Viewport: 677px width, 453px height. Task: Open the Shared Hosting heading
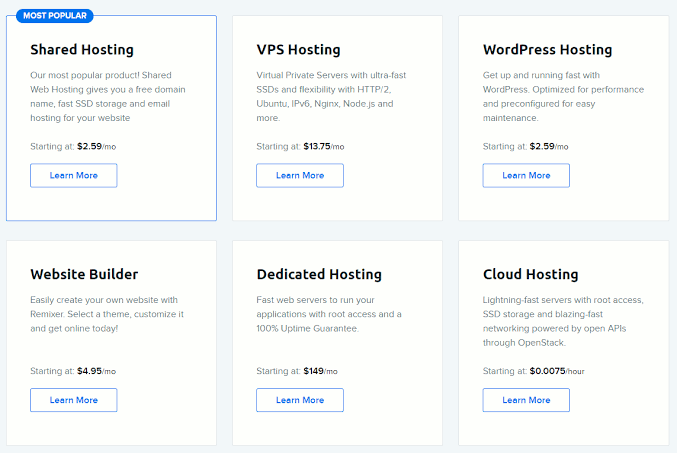pyautogui.click(x=82, y=50)
